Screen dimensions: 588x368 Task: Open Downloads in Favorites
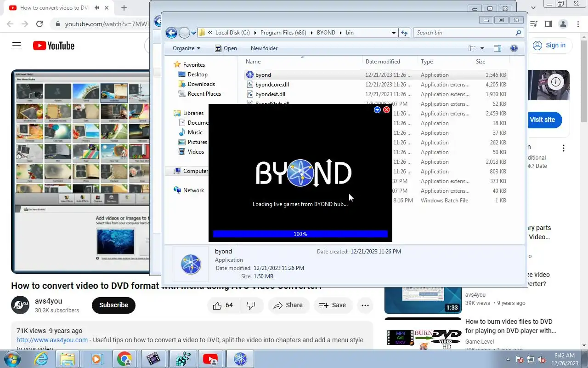click(x=201, y=84)
